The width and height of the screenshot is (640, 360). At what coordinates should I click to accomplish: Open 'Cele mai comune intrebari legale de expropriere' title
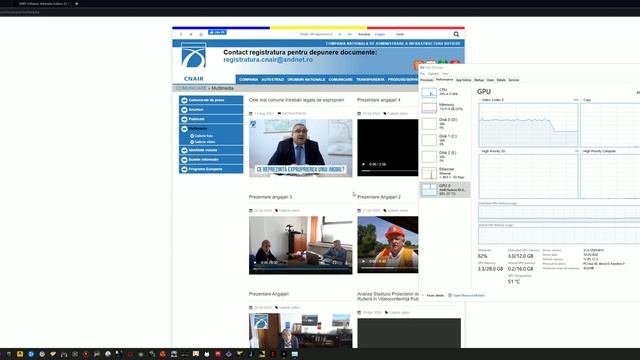pyautogui.click(x=296, y=100)
